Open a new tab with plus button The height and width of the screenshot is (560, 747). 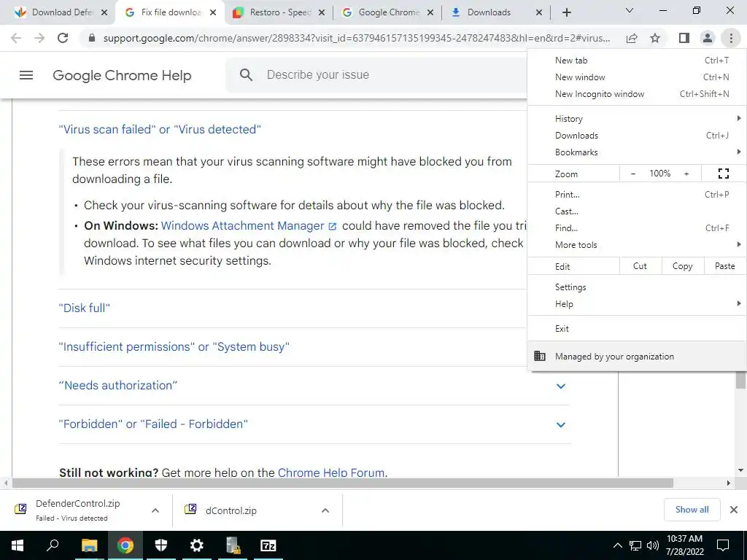[566, 12]
